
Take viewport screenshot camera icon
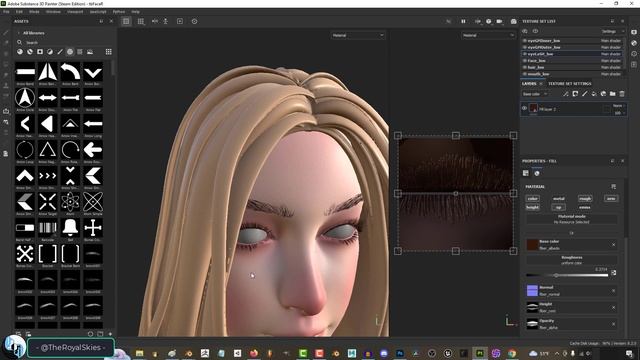pos(513,21)
